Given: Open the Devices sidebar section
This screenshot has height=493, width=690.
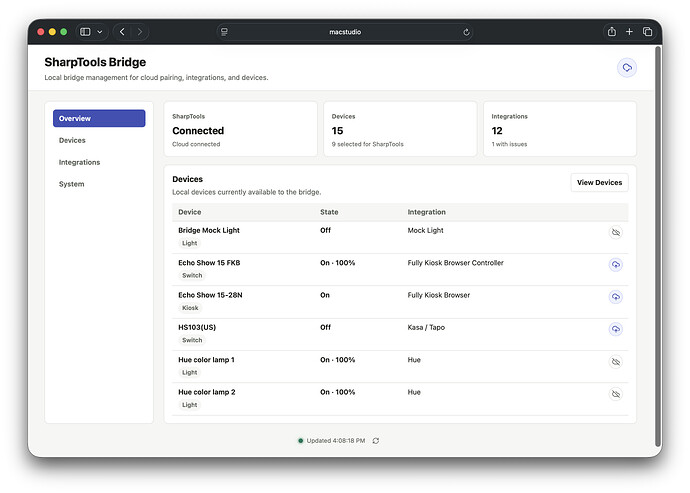Looking at the screenshot, I should (x=99, y=140).
